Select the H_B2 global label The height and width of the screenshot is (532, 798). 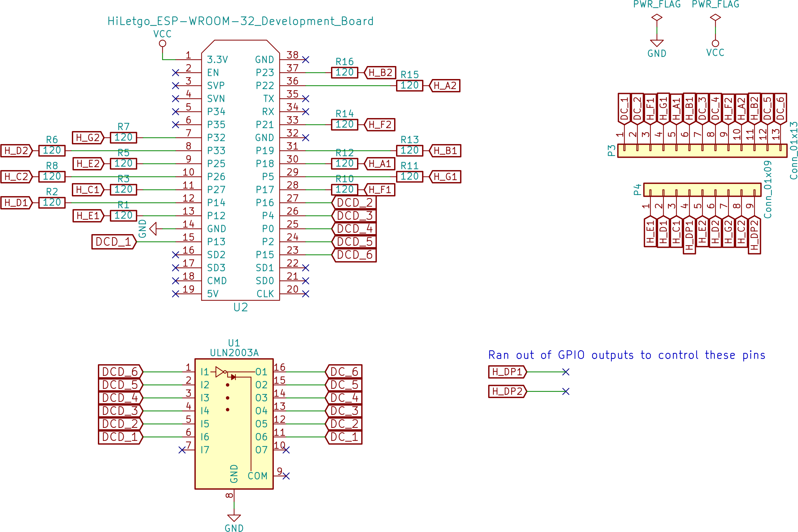pos(380,73)
